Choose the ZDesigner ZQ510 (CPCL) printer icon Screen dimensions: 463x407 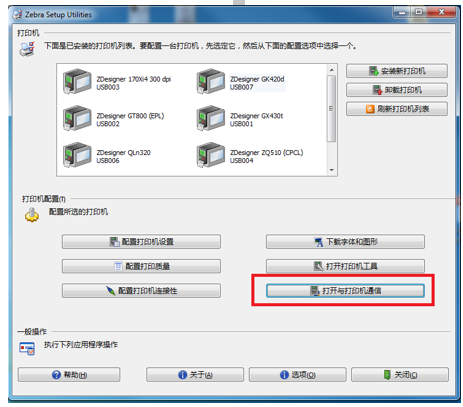(210, 155)
